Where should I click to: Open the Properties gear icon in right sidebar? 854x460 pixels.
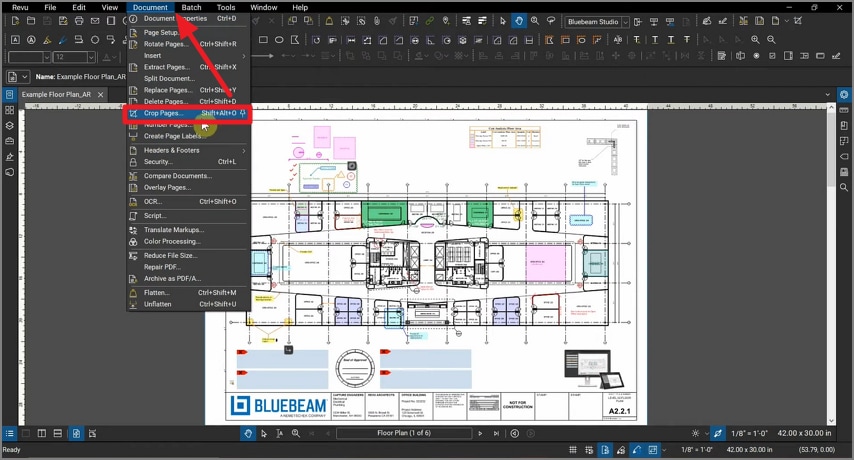coord(844,94)
